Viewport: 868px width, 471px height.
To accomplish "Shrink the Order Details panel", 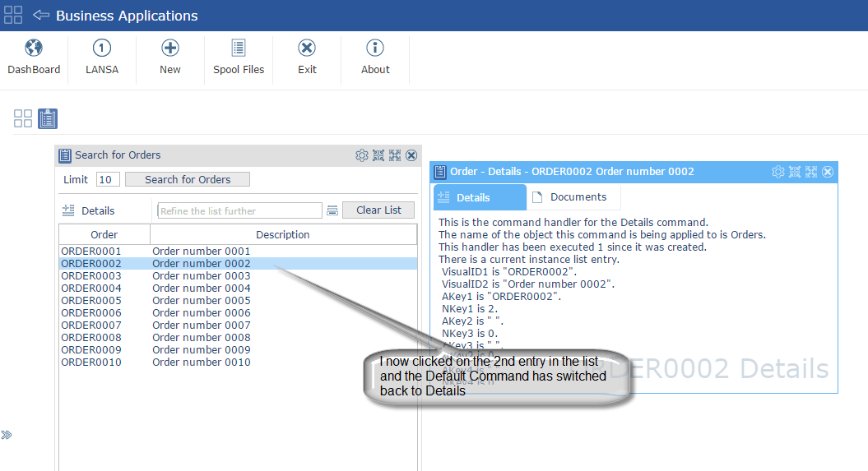I will click(x=795, y=172).
